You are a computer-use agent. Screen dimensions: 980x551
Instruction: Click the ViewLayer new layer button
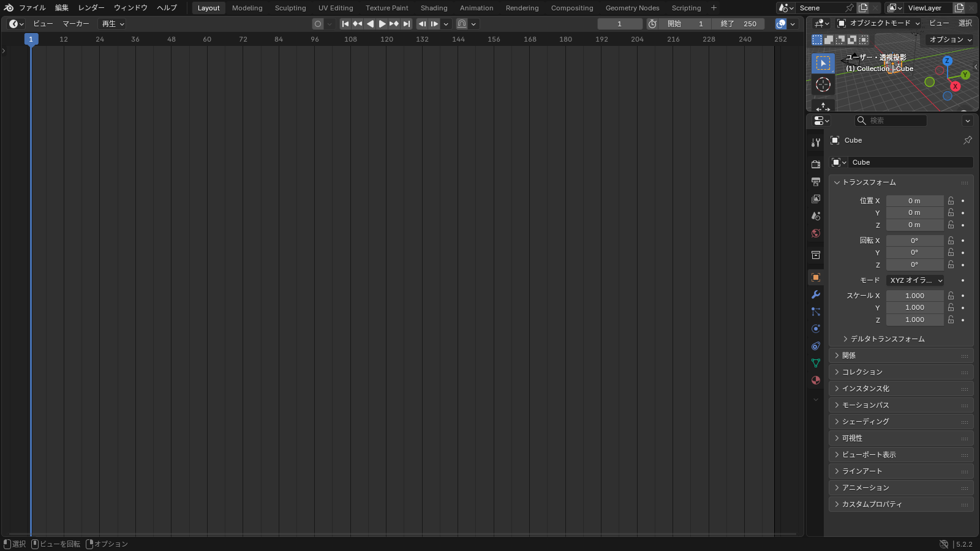pyautogui.click(x=959, y=8)
